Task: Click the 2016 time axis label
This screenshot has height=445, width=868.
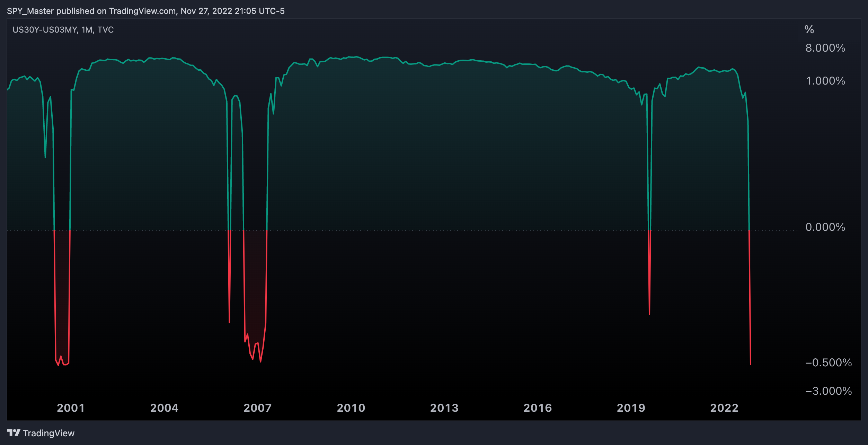Action: click(538, 408)
